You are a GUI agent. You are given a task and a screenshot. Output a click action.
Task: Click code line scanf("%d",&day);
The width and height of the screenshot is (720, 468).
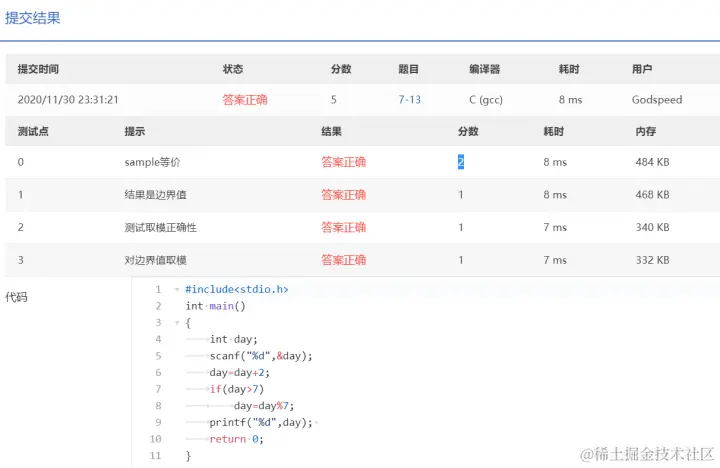[x=261, y=356]
